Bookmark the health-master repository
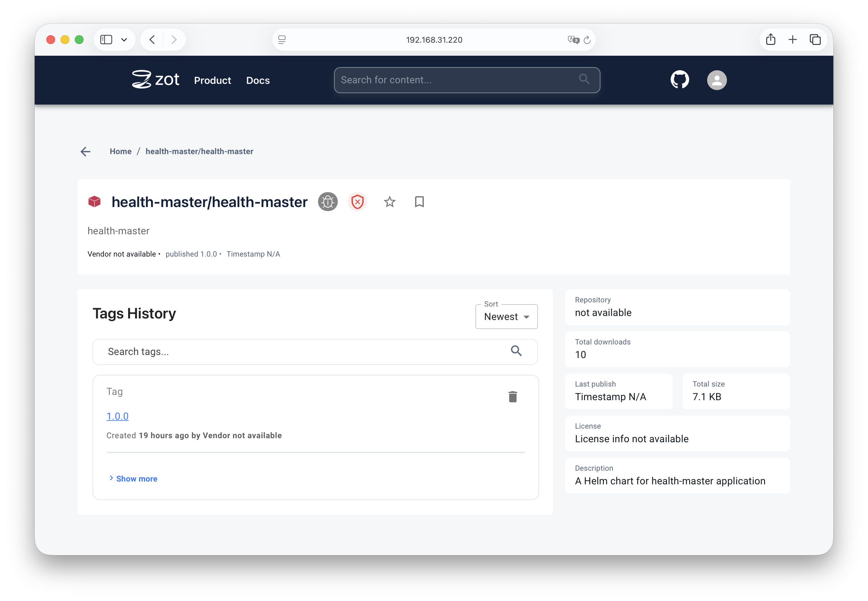The image size is (868, 601). click(x=419, y=202)
